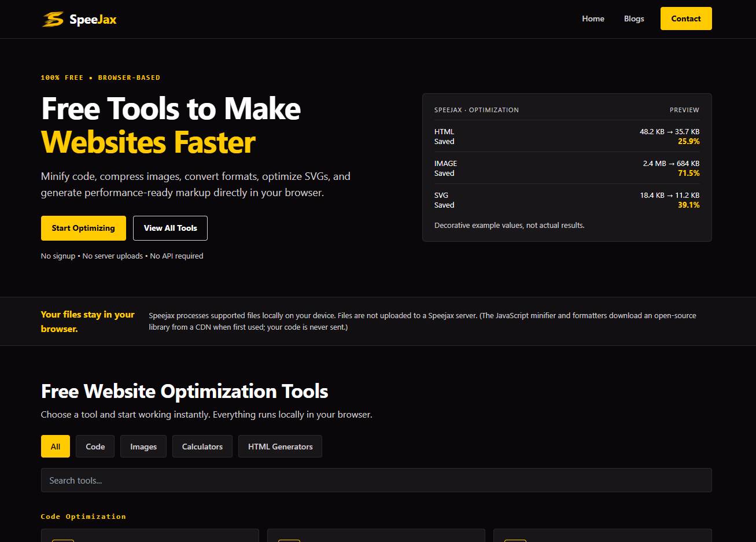756x542 pixels.
Task: Select the SVG saved 39.1% value
Action: click(x=688, y=205)
